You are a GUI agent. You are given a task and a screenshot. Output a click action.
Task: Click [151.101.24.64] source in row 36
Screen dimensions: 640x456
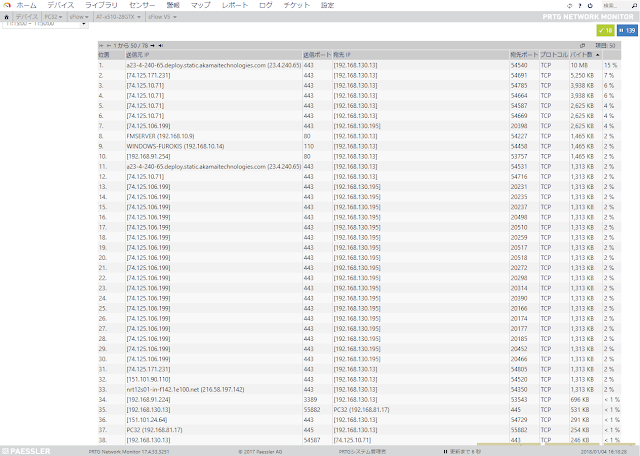click(147, 420)
